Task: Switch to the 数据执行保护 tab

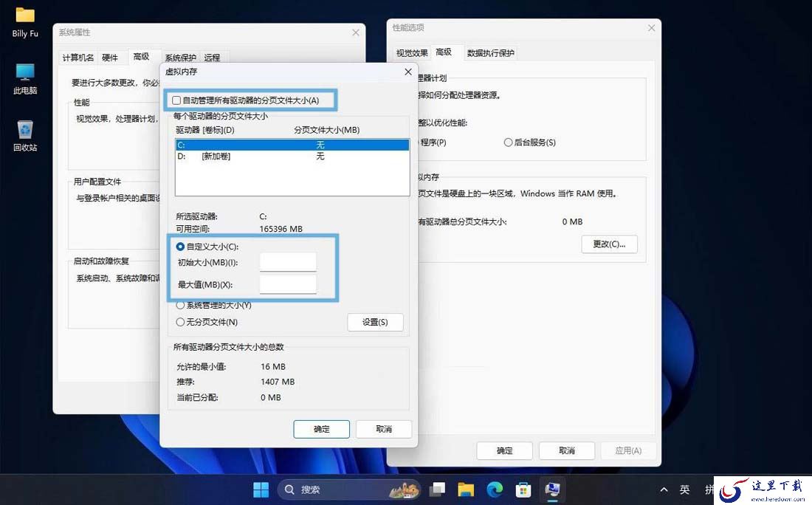Action: coord(490,53)
